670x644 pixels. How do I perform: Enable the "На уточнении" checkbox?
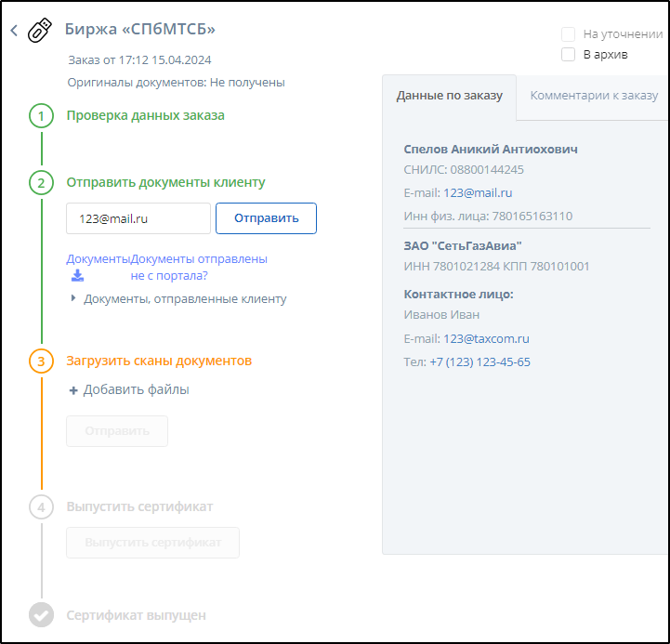pos(569,34)
